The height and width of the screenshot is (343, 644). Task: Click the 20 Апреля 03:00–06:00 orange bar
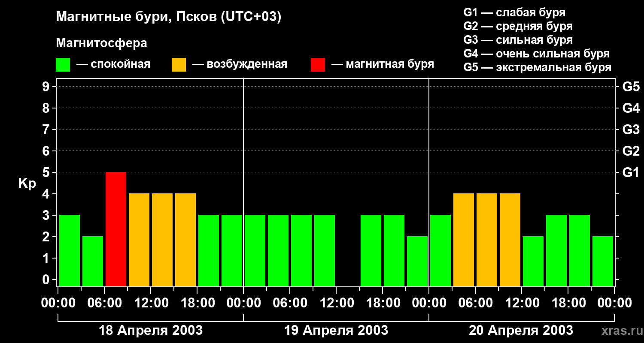pyautogui.click(x=464, y=240)
